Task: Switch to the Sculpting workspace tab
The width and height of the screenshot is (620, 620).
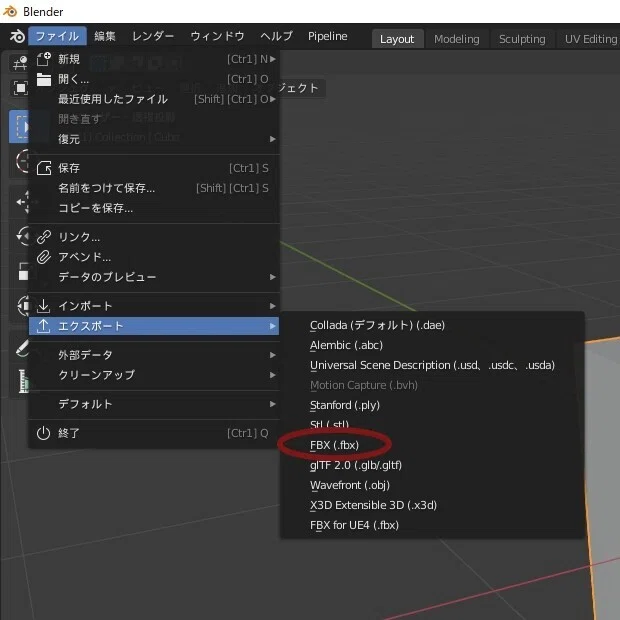Action: [522, 39]
